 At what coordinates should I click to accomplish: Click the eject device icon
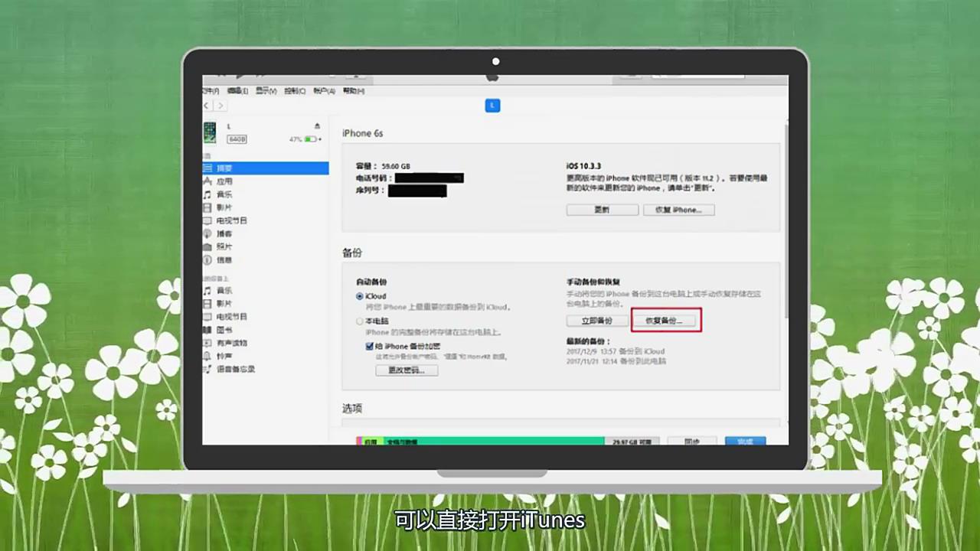pyautogui.click(x=316, y=126)
